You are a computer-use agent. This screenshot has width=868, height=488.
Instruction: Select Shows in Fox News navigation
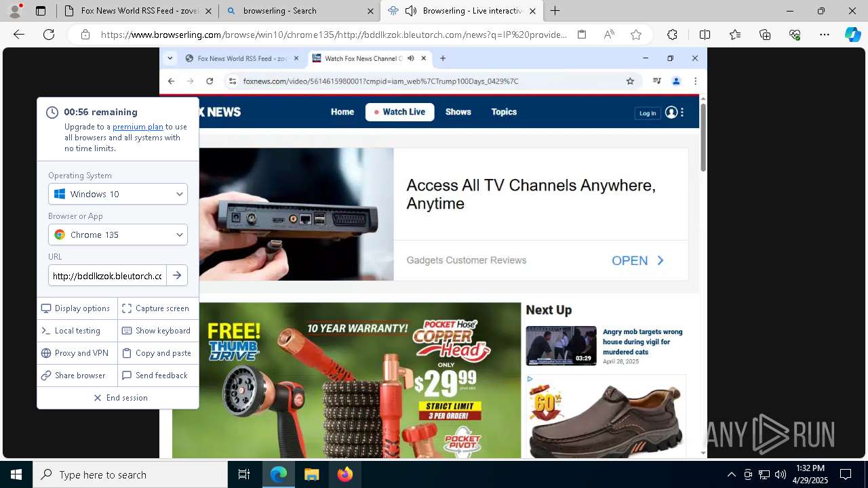[458, 112]
